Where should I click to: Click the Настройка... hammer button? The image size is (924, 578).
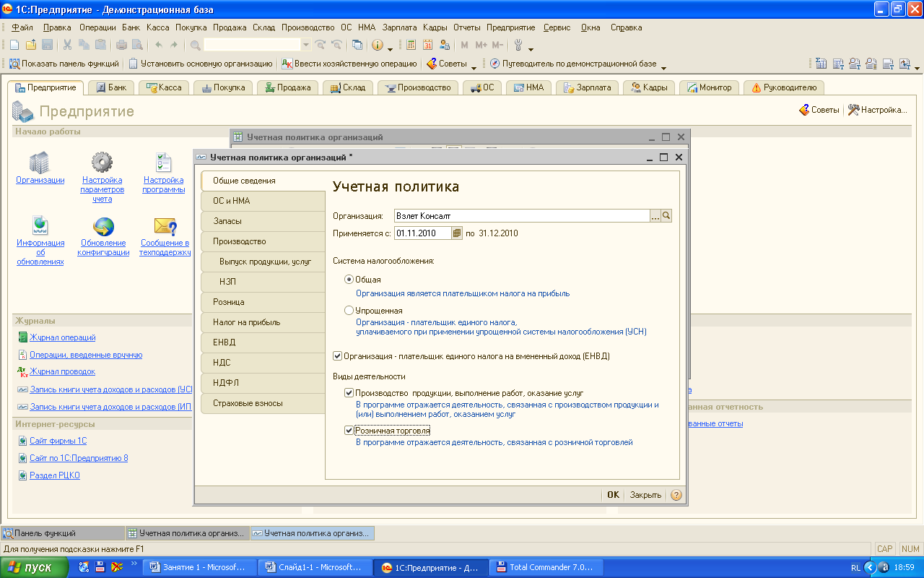click(876, 110)
